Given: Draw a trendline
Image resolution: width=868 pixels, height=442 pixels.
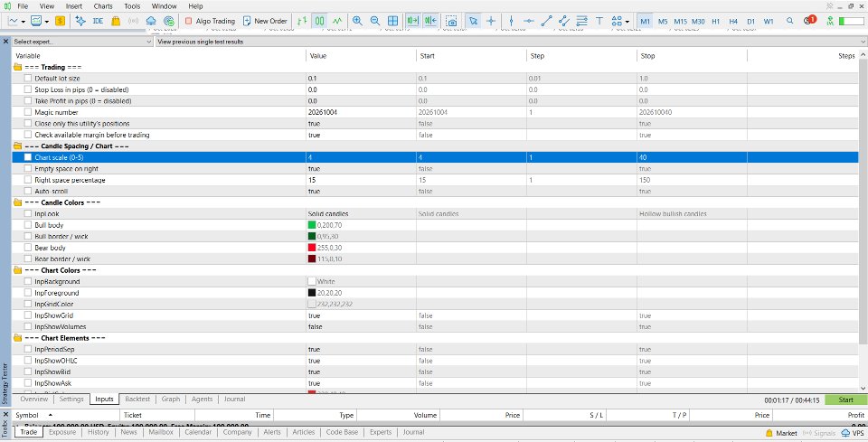Looking at the screenshot, I should pyautogui.click(x=546, y=21).
